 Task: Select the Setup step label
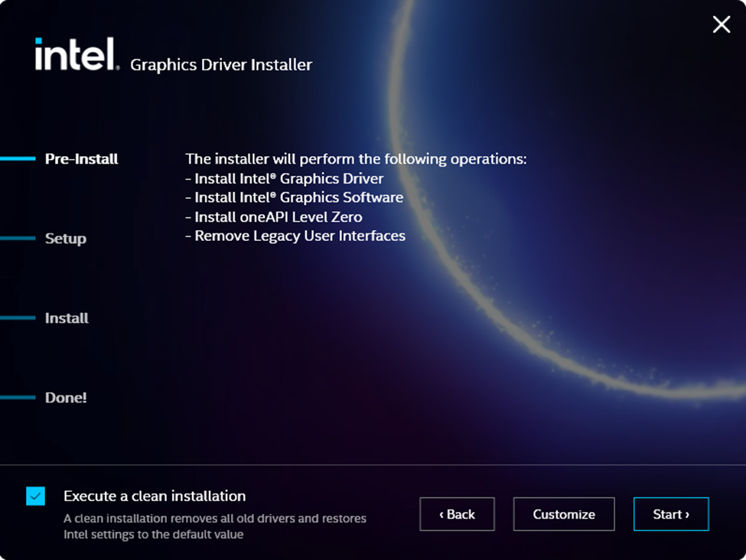point(64,239)
